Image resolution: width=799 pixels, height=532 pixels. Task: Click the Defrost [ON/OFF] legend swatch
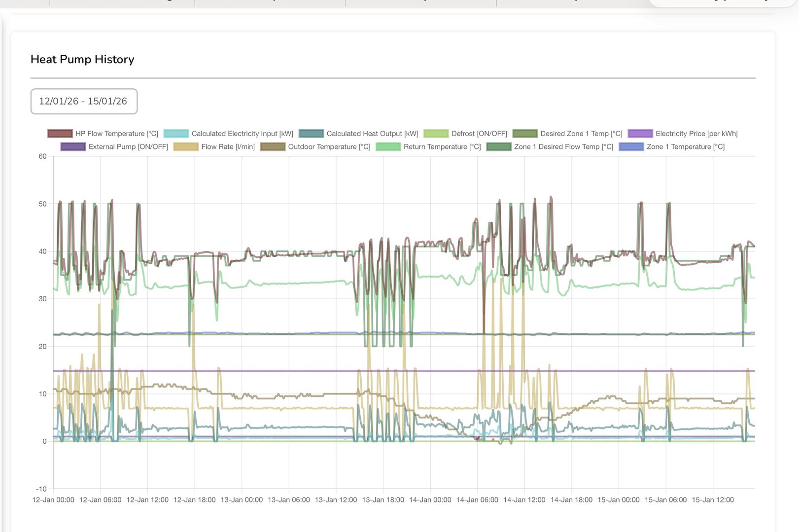[436, 134]
